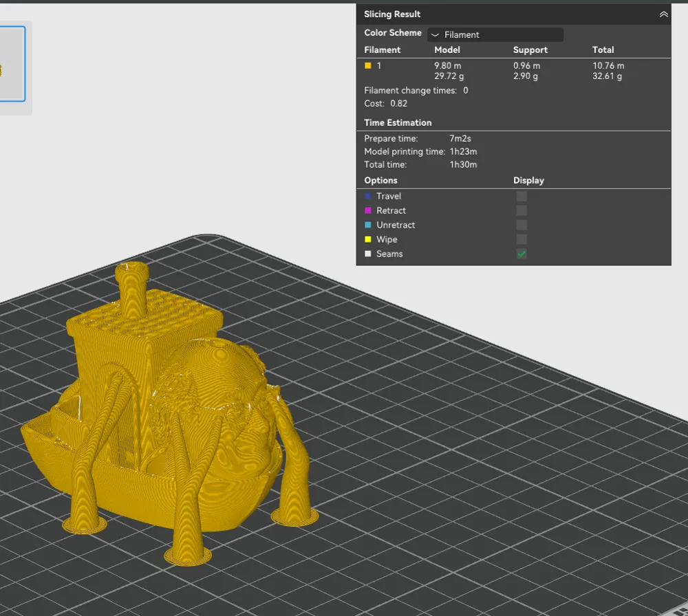The width and height of the screenshot is (688, 616).
Task: Select the plate thumbnail at top left
Action: [12, 64]
